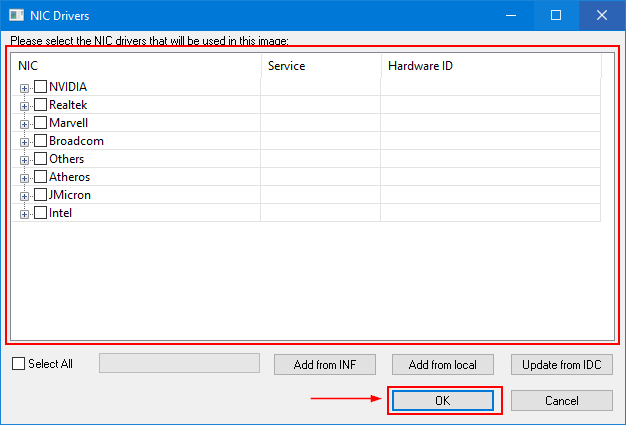The width and height of the screenshot is (626, 425).
Task: Toggle the Select All checkbox
Action: click(18, 364)
